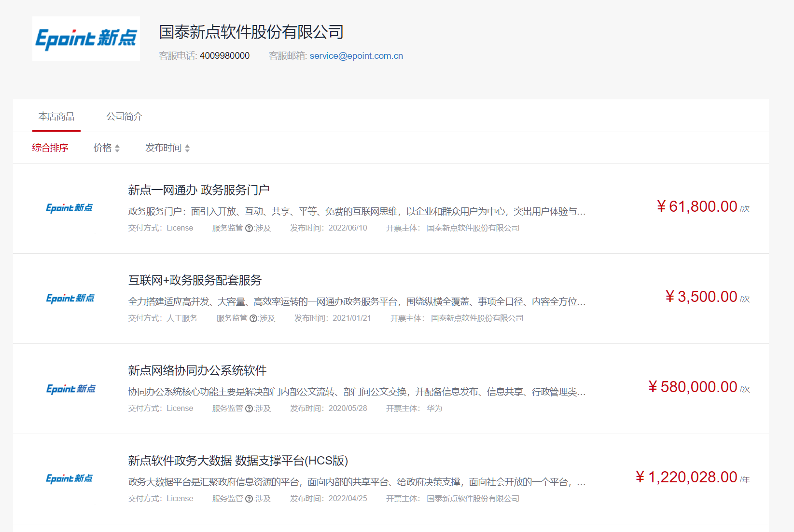Click the 价格 sort arrows icon

click(117, 148)
